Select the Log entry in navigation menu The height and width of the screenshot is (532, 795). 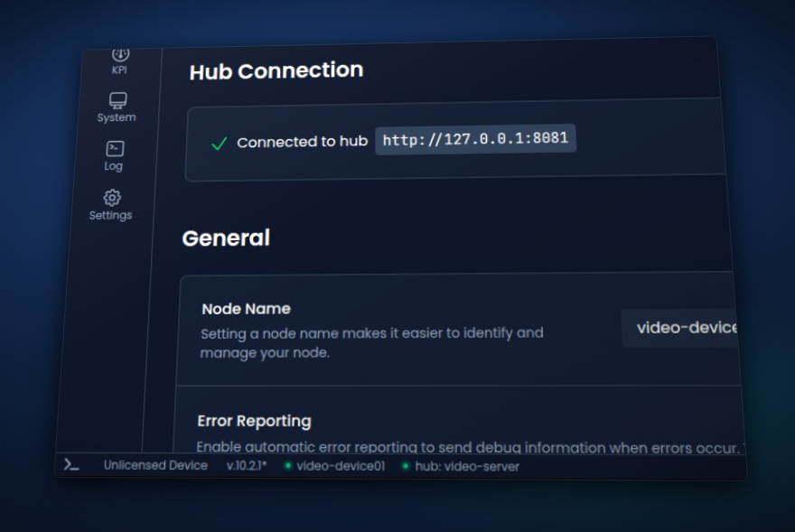click(x=113, y=165)
